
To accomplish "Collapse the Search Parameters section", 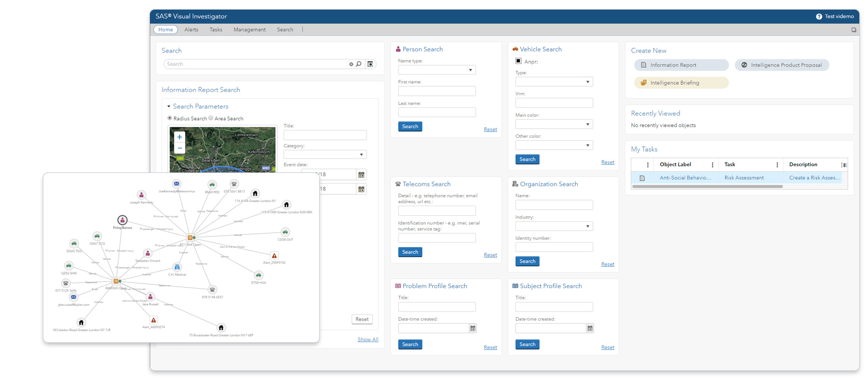I will [169, 106].
